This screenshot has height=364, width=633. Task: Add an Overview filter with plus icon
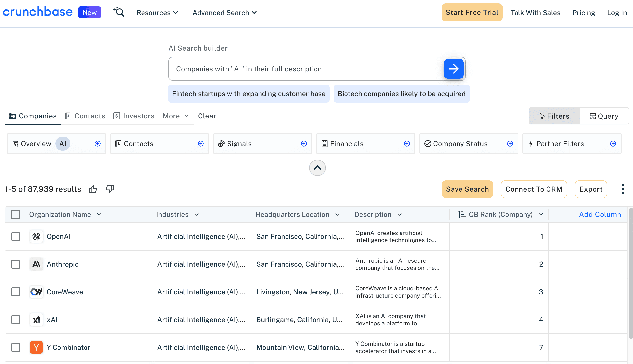pyautogui.click(x=98, y=144)
